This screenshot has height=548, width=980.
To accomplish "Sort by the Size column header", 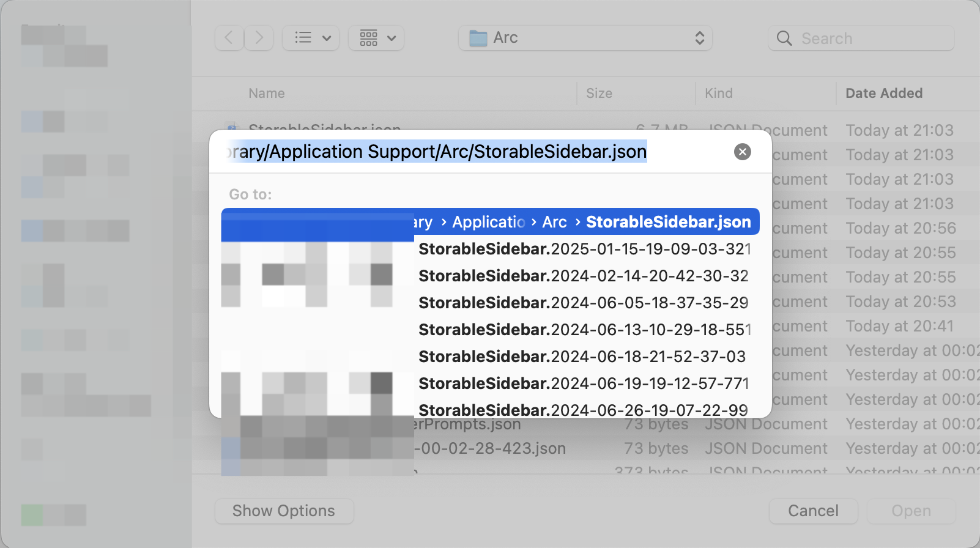I will pos(599,93).
